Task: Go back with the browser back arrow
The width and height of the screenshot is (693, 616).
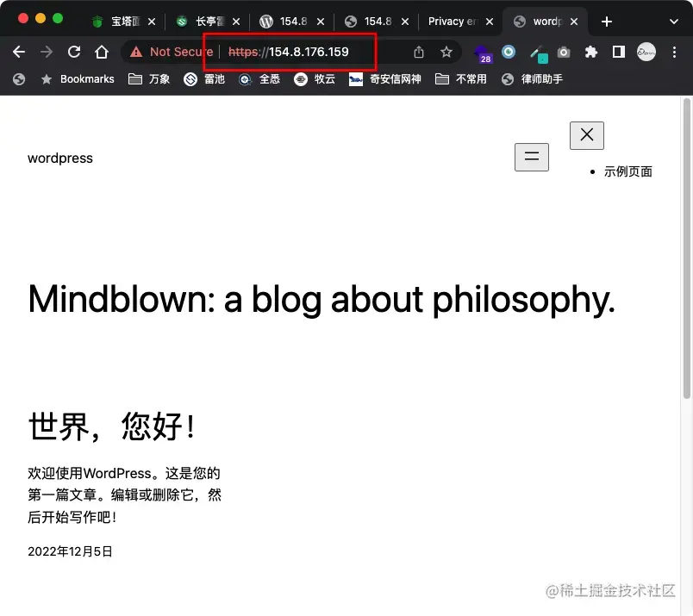Action: 19,53
